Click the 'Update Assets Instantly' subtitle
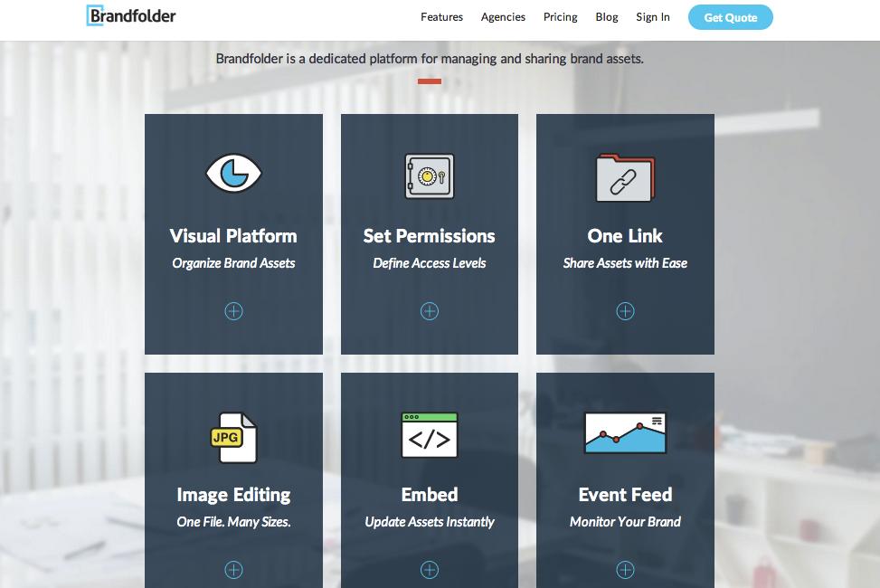The height and width of the screenshot is (588, 880). pos(430,522)
